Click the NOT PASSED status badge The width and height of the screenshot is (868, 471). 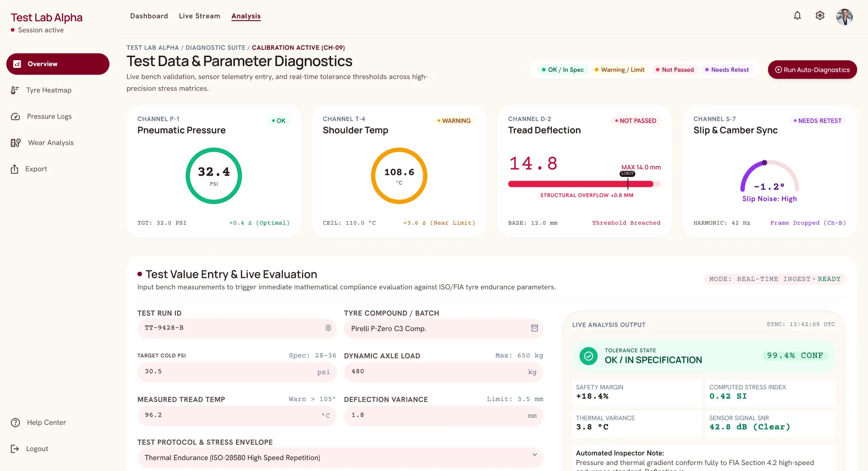click(636, 121)
